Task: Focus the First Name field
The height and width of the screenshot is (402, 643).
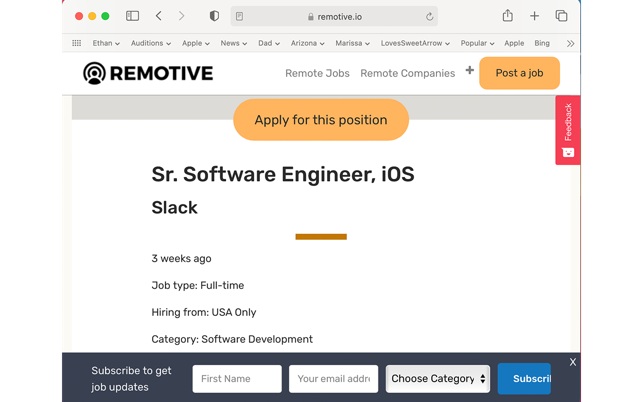Action: click(237, 379)
